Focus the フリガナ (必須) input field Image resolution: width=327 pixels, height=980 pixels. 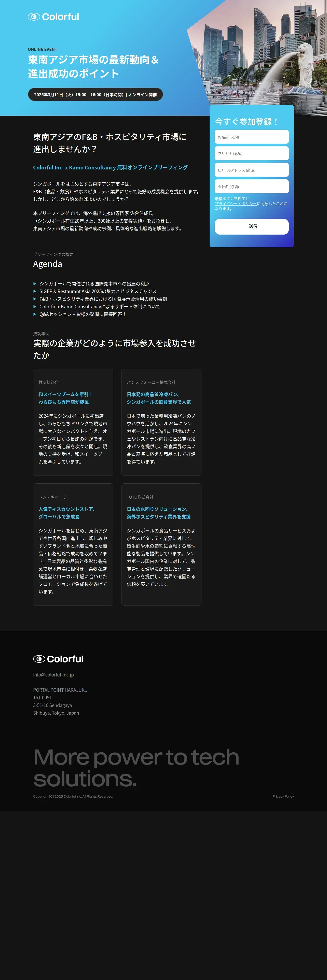[x=252, y=153]
